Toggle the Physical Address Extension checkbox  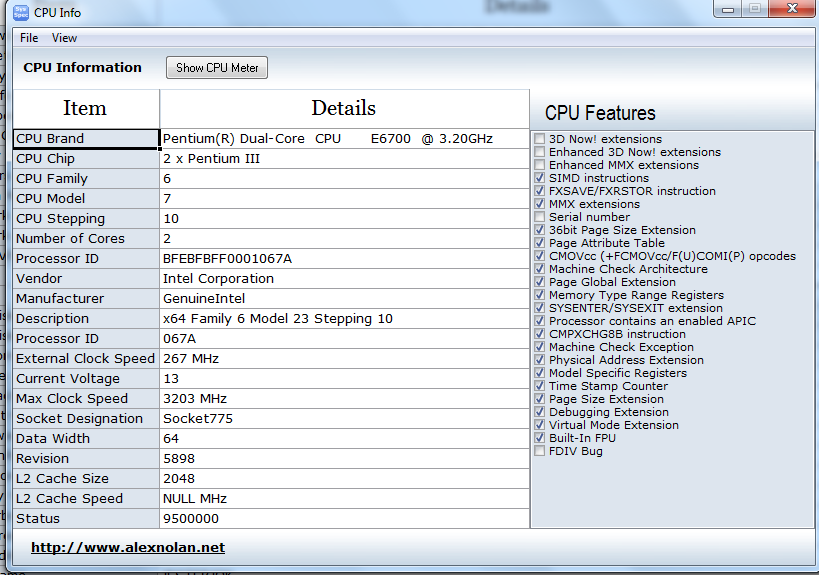point(540,360)
